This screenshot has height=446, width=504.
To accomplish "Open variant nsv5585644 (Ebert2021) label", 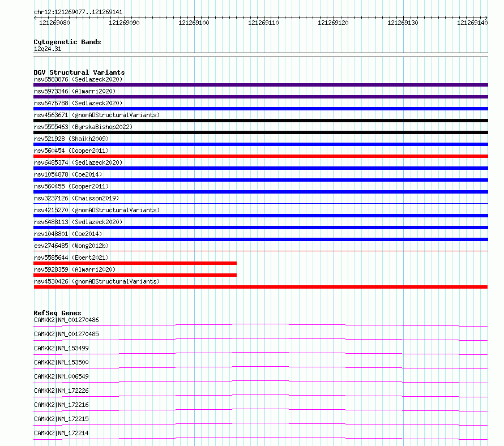I will pos(71,258).
